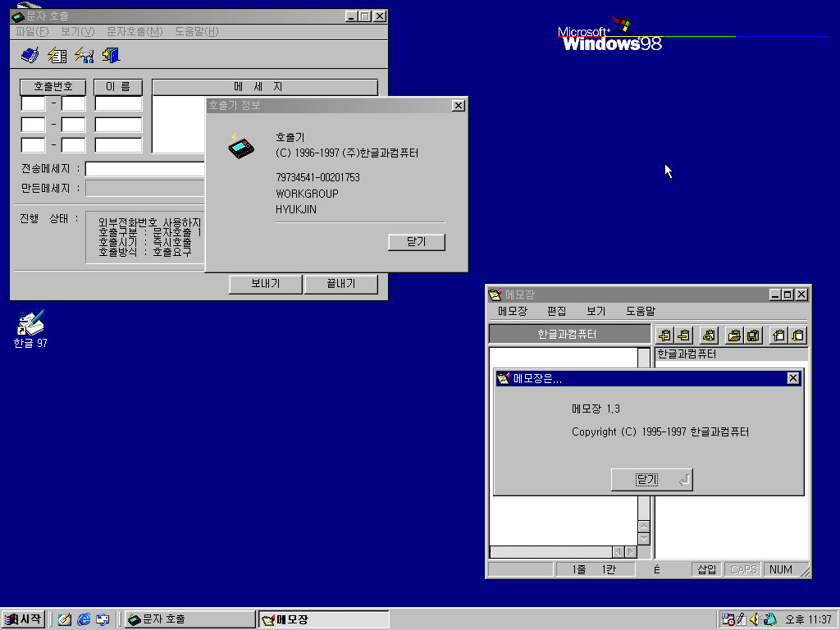
Task: Click vertical scrollbar down arrow in 메모장
Action: coord(644,538)
